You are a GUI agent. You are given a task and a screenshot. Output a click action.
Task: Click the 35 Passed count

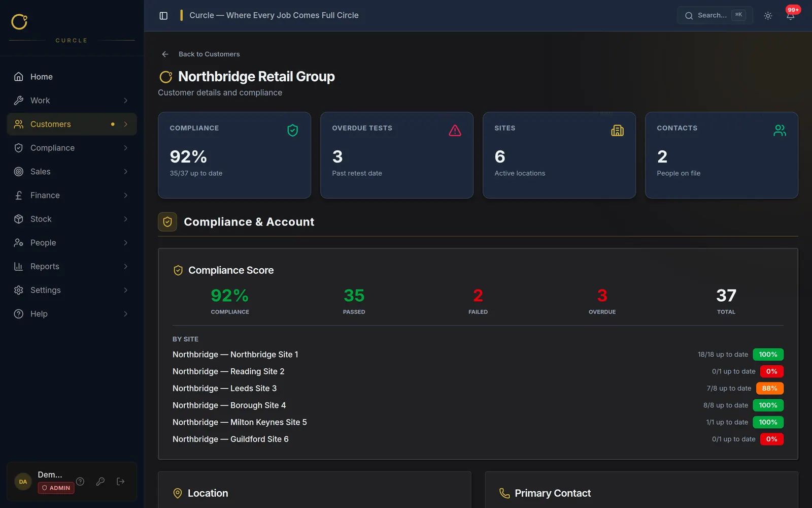click(x=354, y=296)
